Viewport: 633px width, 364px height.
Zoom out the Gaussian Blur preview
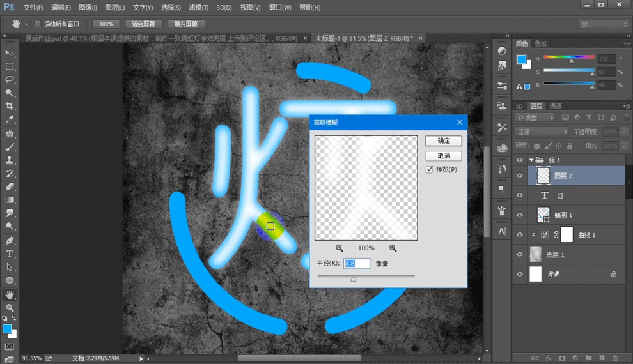[340, 248]
